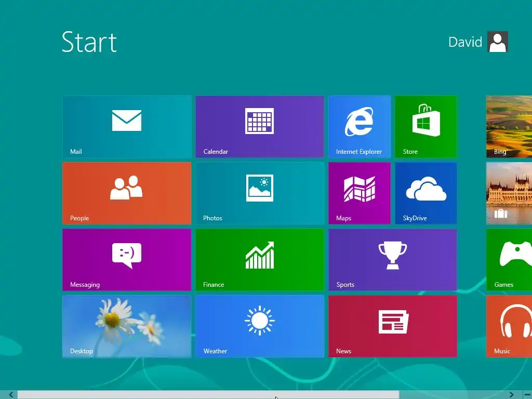Click the scrollbar right arrow
Image resolution: width=532 pixels, height=399 pixels.
pos(511,395)
